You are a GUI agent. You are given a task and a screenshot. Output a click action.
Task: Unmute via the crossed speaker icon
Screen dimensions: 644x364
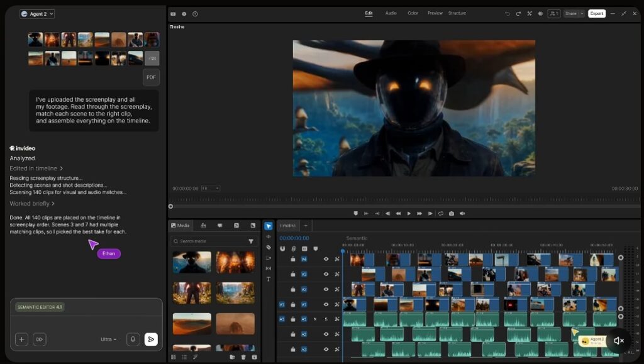(619, 340)
